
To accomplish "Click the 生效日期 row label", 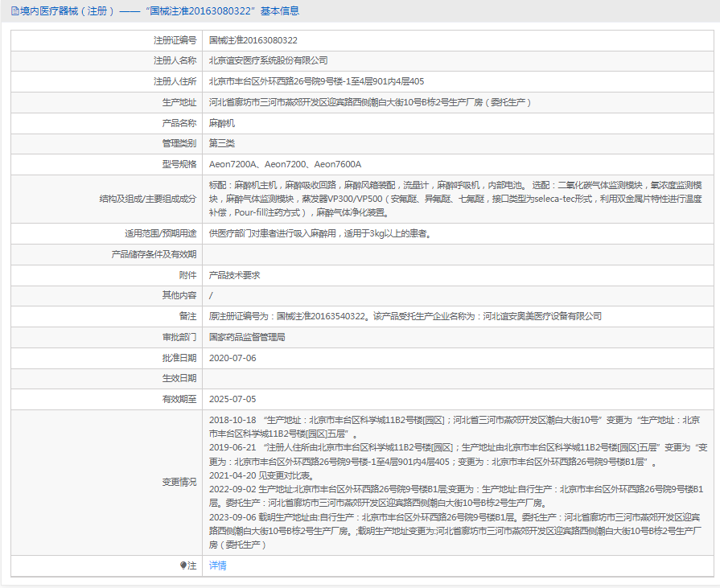I will 179,378.
